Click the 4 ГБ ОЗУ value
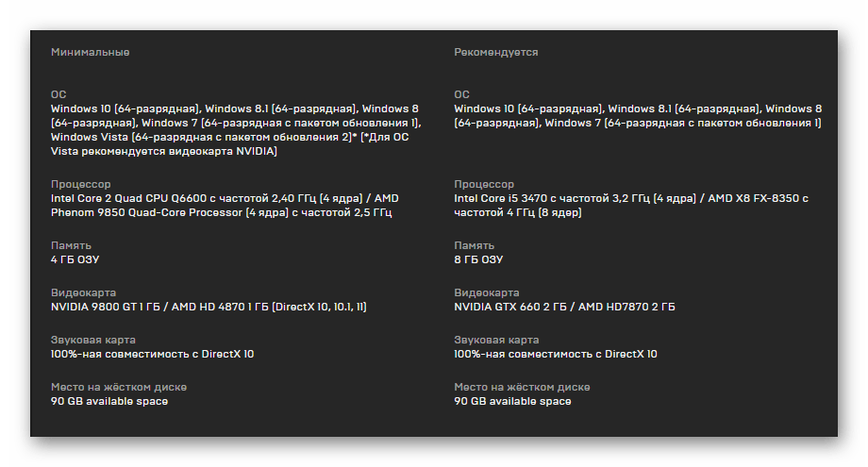 click(75, 259)
